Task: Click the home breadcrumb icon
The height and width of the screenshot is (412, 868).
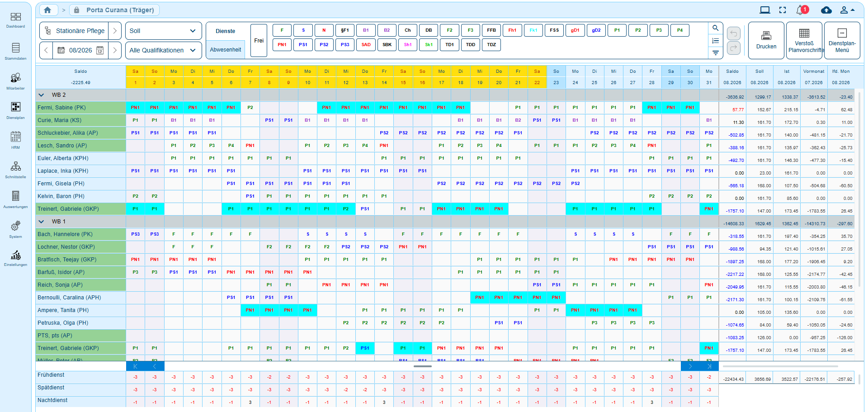Action: [x=47, y=10]
